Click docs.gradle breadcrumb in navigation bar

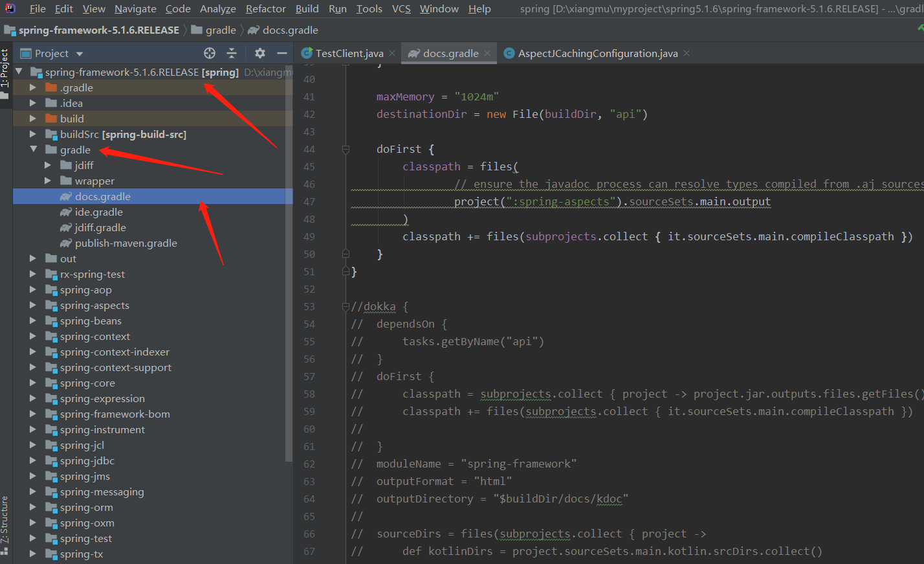pos(290,30)
